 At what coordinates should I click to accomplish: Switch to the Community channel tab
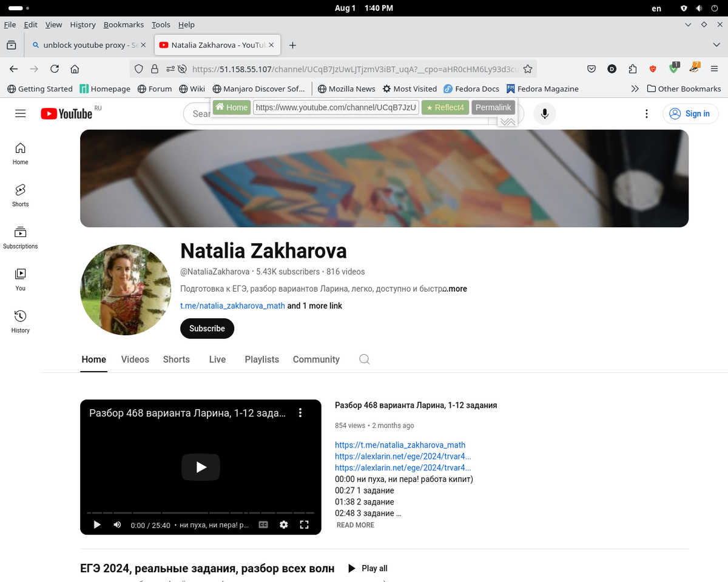[x=316, y=360]
